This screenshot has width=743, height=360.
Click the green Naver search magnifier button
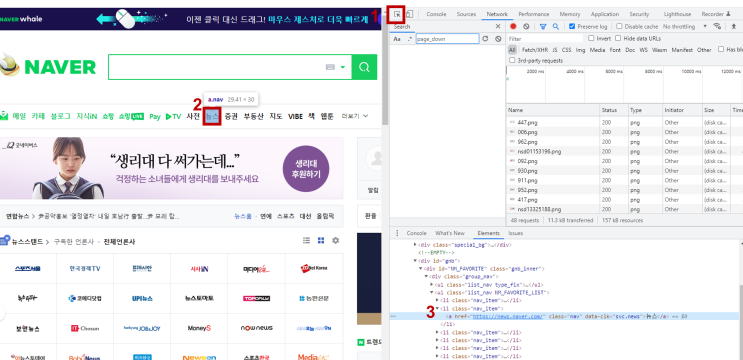(364, 67)
